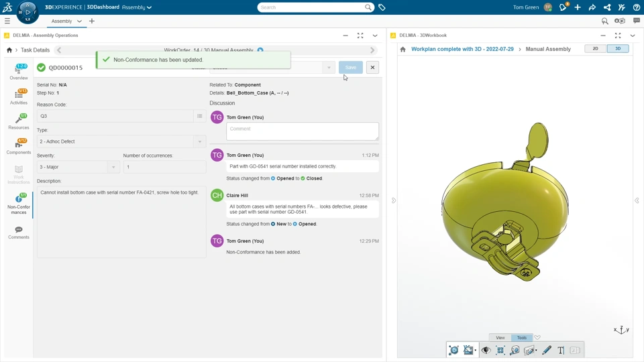Select the pencil annotation tool
The height and width of the screenshot is (362, 644).
(x=547, y=350)
